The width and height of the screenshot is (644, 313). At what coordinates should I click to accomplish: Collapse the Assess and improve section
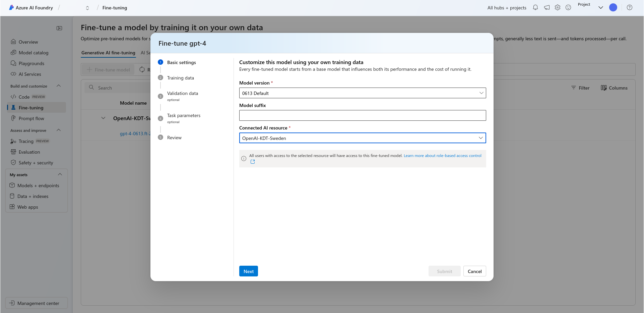pyautogui.click(x=59, y=130)
